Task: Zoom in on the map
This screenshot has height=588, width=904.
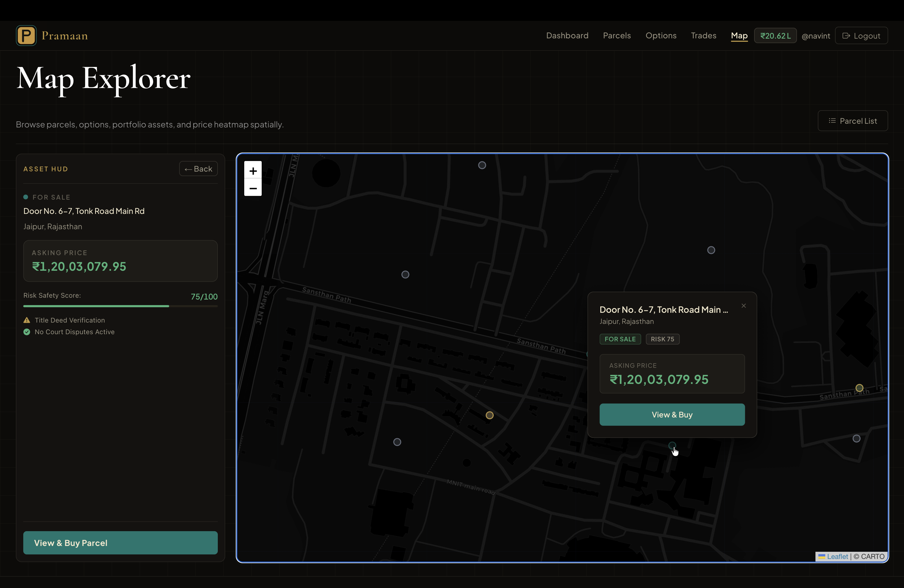Action: (253, 171)
